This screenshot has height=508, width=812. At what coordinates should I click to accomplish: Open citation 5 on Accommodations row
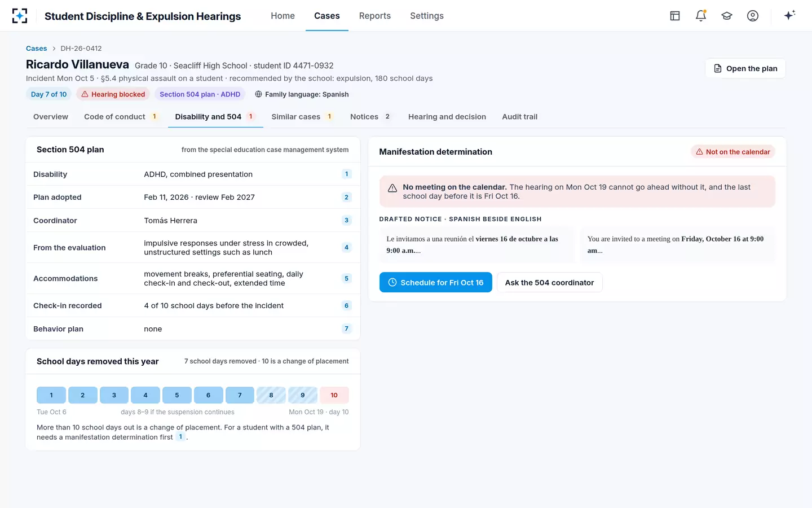coord(346,278)
